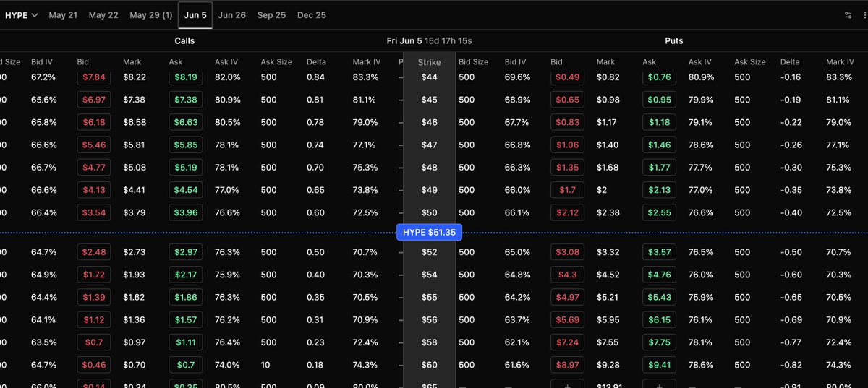Click the Strike column header
The width and height of the screenshot is (868, 388).
coord(429,62)
